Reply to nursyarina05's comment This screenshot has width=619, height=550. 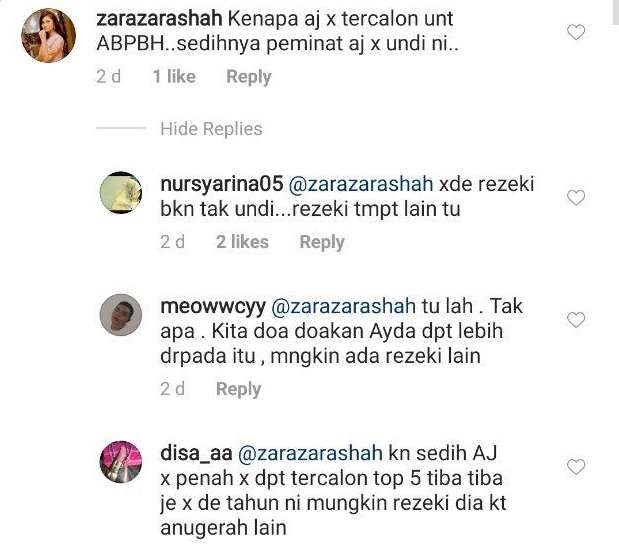pos(322,242)
